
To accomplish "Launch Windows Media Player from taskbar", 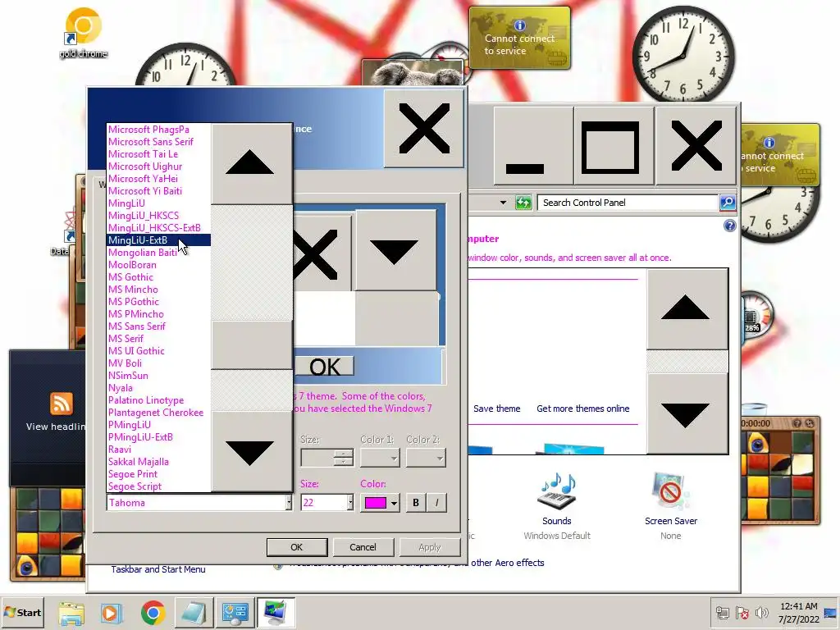I will [112, 613].
